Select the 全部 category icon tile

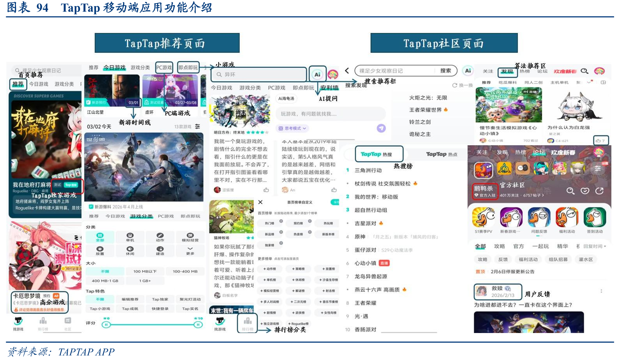pyautogui.click(x=100, y=237)
